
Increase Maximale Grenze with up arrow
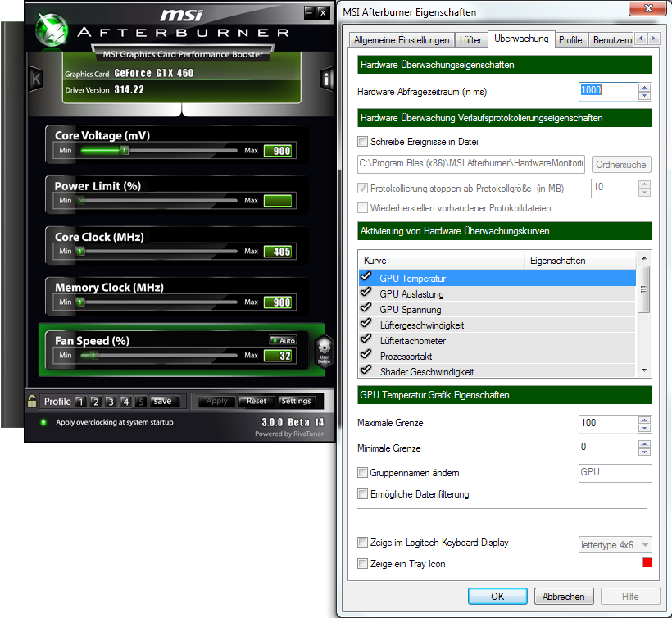pyautogui.click(x=645, y=420)
